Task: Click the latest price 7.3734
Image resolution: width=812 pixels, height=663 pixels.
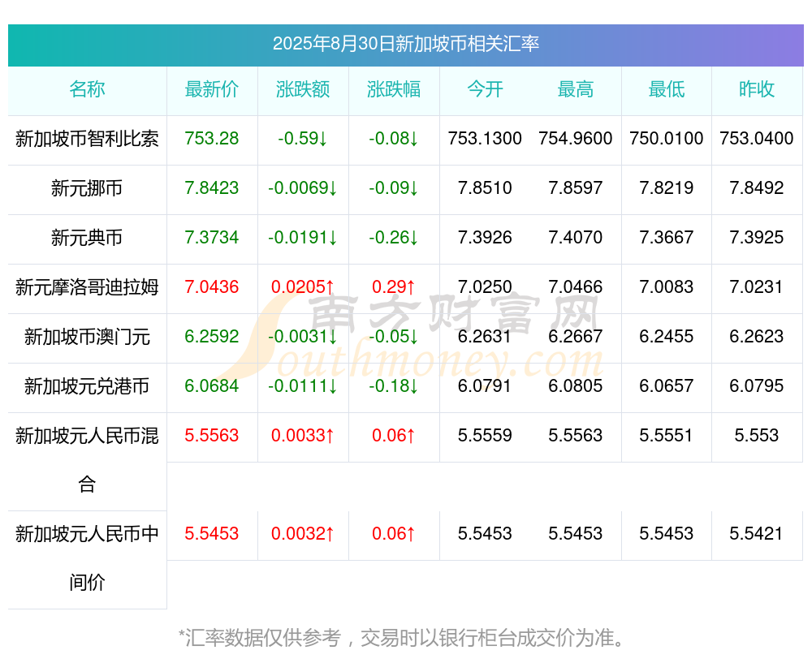Action: 212,238
